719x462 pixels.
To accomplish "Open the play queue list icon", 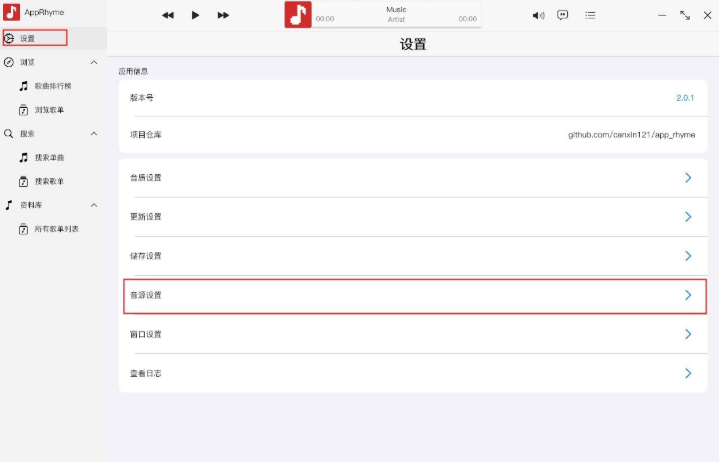I will click(590, 16).
